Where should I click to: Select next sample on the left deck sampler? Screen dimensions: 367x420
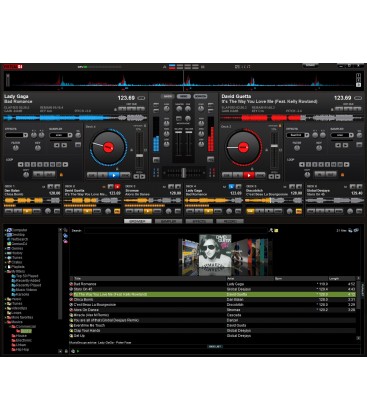pyautogui.click(x=64, y=145)
